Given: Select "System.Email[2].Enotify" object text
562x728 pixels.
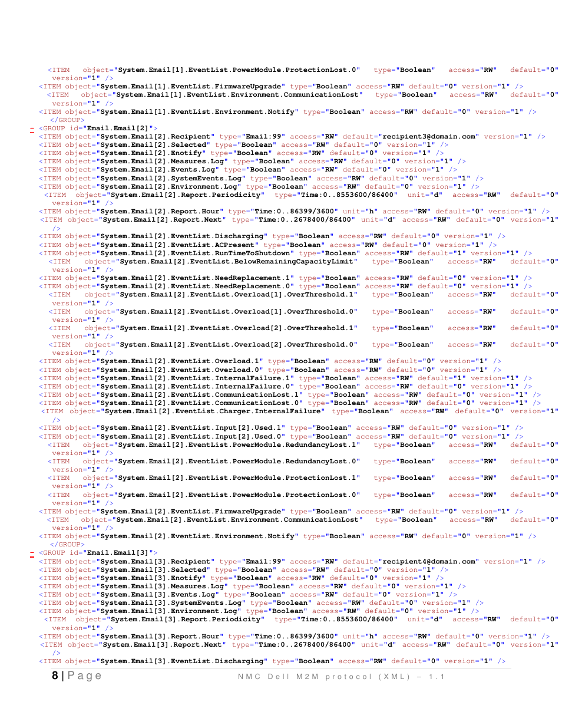Looking at the screenshot, I should tap(151, 153).
